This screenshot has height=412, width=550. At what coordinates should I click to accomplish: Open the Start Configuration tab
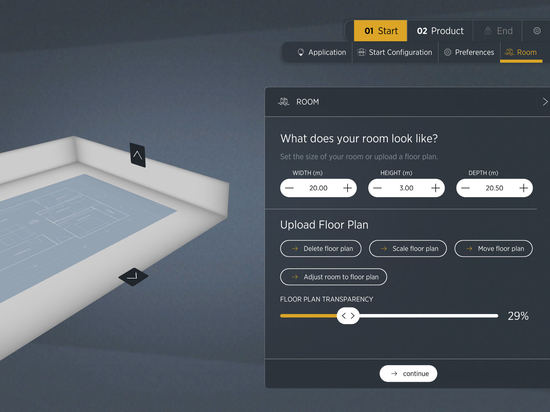click(x=395, y=52)
